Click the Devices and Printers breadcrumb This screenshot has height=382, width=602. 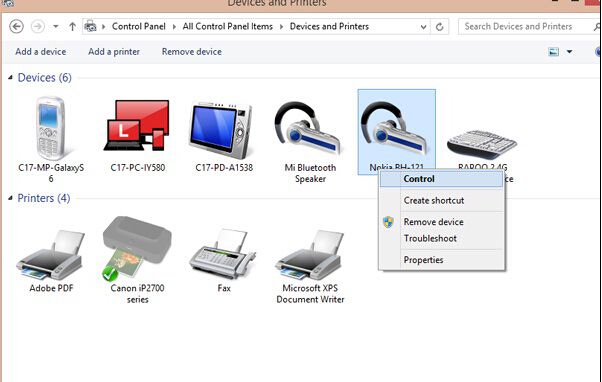(x=329, y=26)
